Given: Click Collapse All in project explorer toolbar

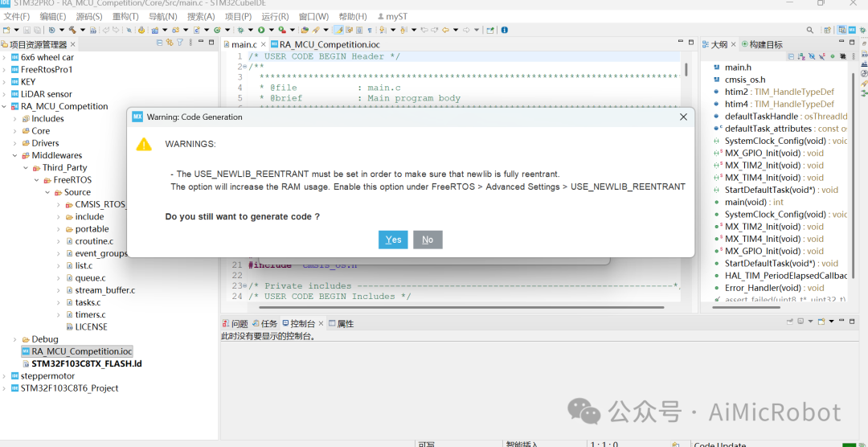Looking at the screenshot, I should pyautogui.click(x=160, y=43).
